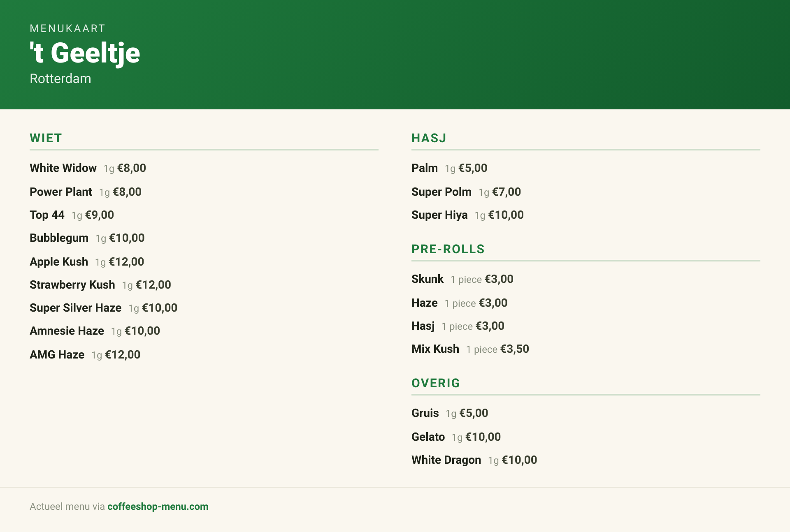Click the Power Plant item
The width and height of the screenshot is (790, 532).
tap(61, 192)
